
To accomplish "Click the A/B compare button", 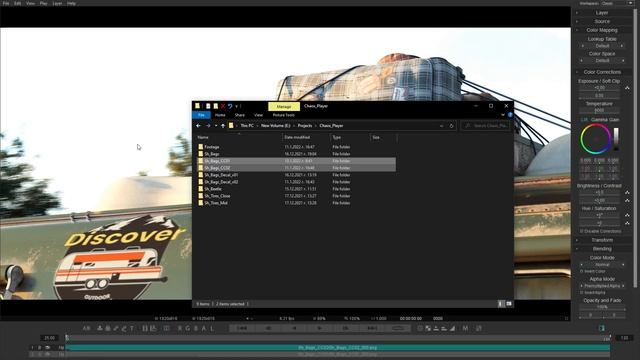I will point(87,328).
